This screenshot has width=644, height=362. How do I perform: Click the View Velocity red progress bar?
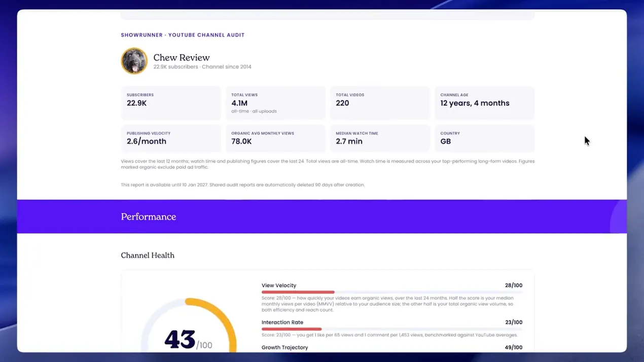pyautogui.click(x=298, y=292)
